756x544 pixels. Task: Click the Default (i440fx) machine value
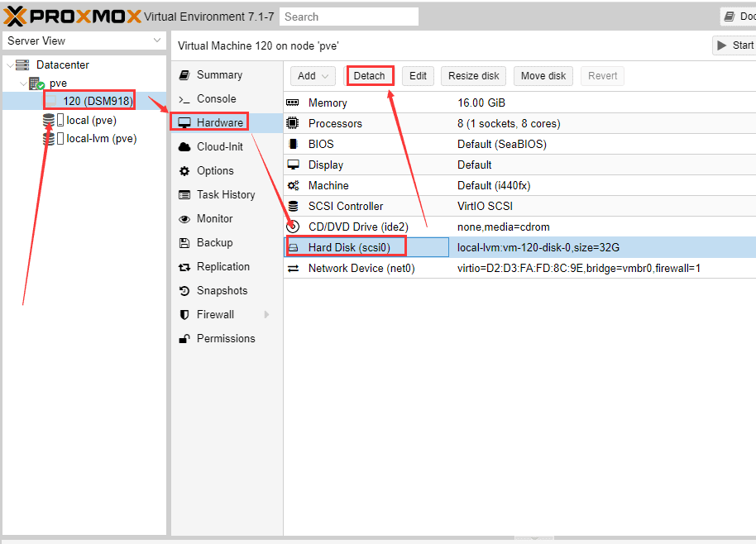[494, 185]
